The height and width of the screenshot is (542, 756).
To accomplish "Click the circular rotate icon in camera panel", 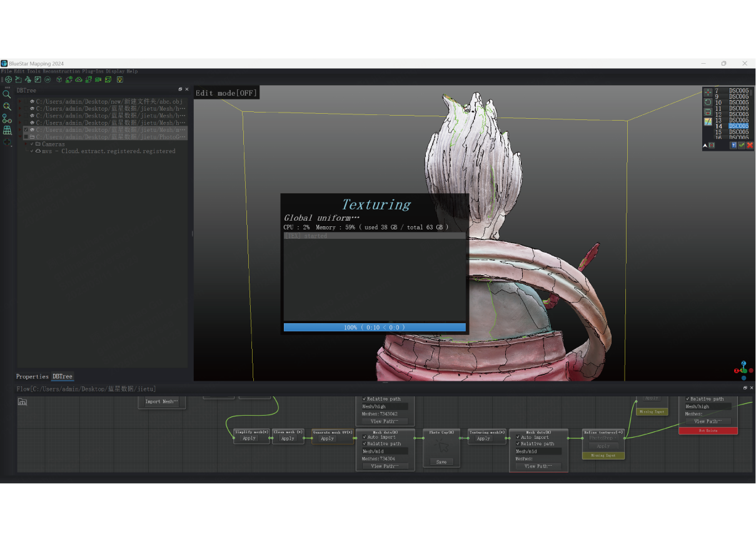I will click(x=708, y=102).
